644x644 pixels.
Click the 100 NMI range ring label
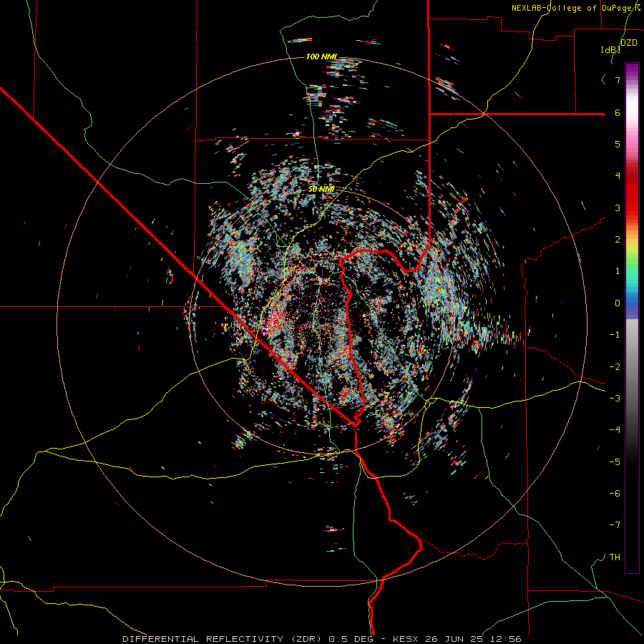321,57
